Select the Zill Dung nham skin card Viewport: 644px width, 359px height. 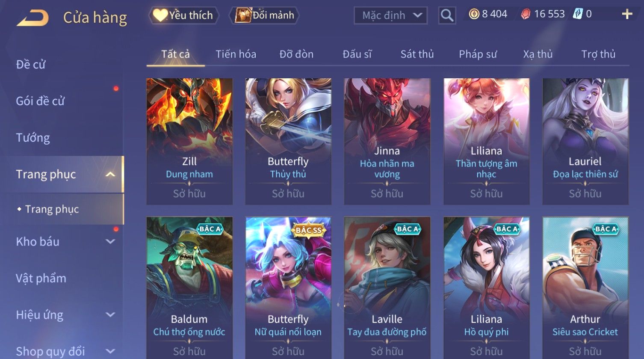point(189,141)
